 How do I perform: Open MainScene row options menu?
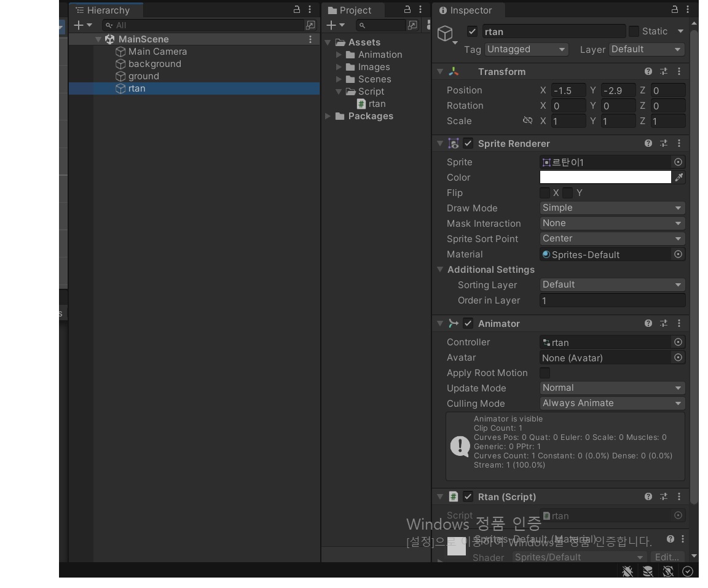(x=310, y=39)
